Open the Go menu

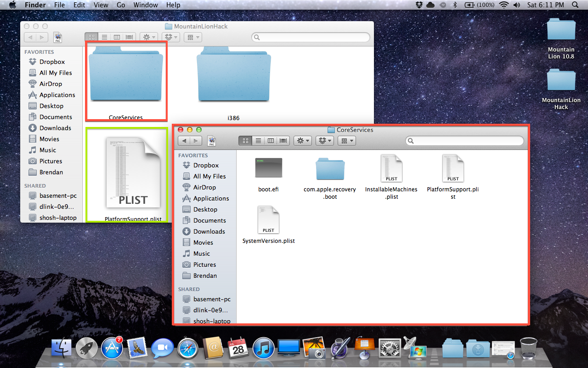point(121,5)
